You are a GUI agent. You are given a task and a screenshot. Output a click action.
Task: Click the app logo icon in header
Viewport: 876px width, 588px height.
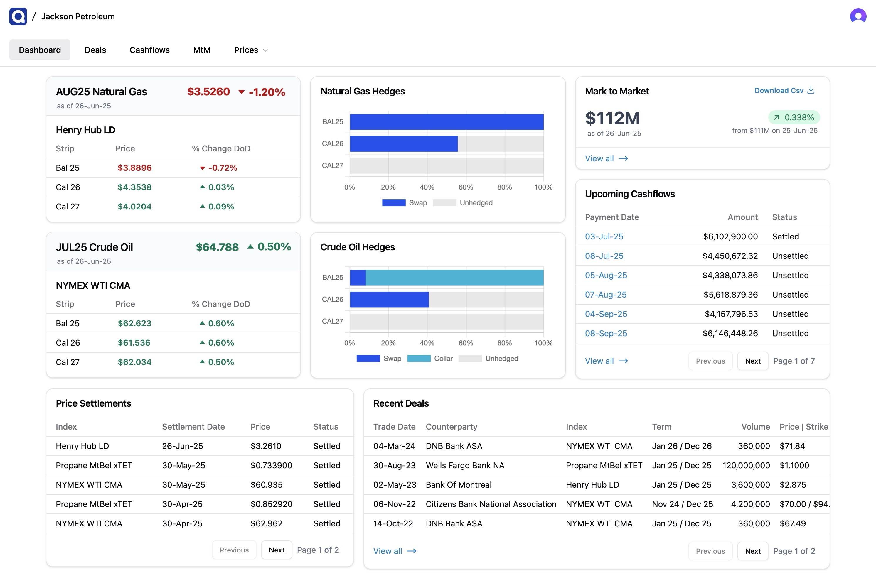click(x=18, y=16)
